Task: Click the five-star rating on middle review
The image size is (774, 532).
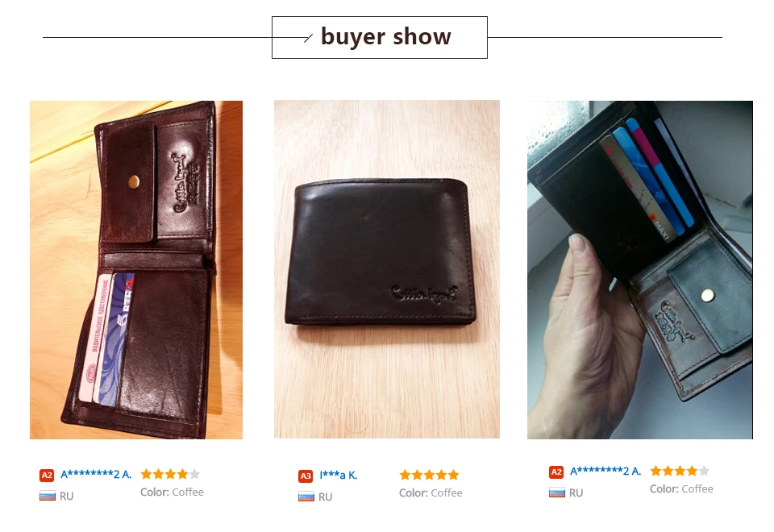Action: tap(429, 475)
